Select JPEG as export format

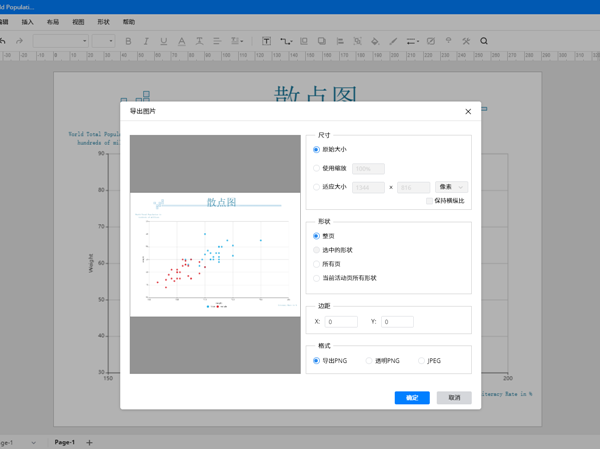pos(422,361)
